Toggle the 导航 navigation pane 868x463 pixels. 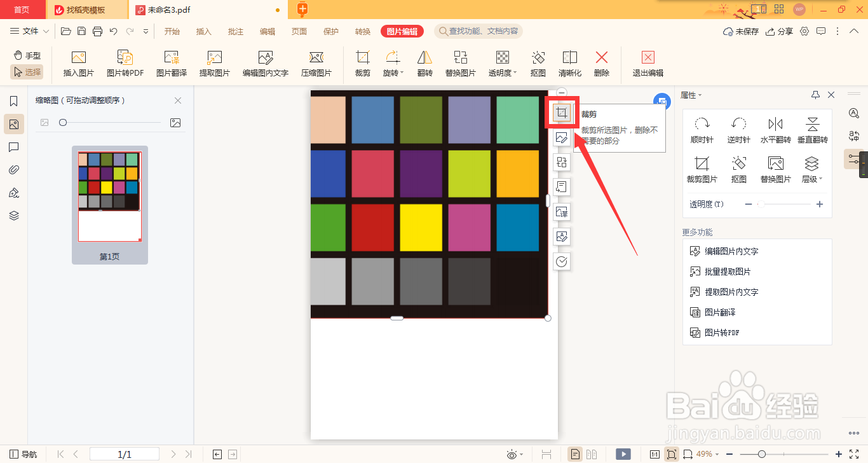[x=23, y=454]
